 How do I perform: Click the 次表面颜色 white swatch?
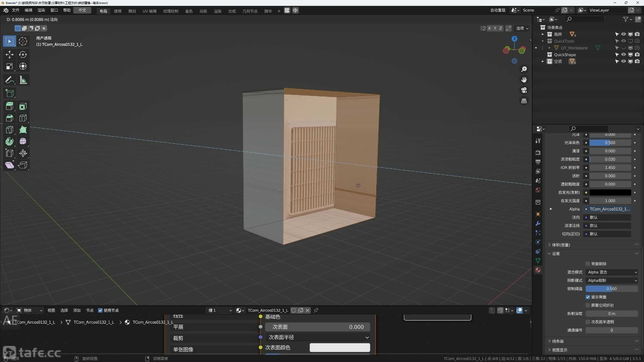[x=340, y=347]
